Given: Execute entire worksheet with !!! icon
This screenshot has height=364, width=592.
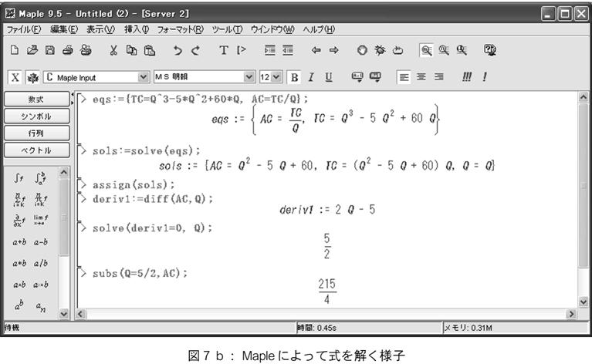Looking at the screenshot, I should tap(467, 77).
